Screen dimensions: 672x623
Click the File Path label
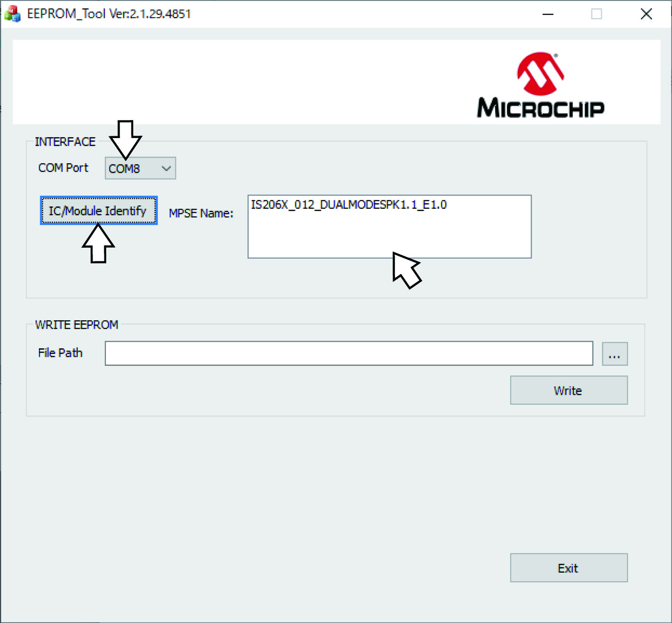coord(60,353)
